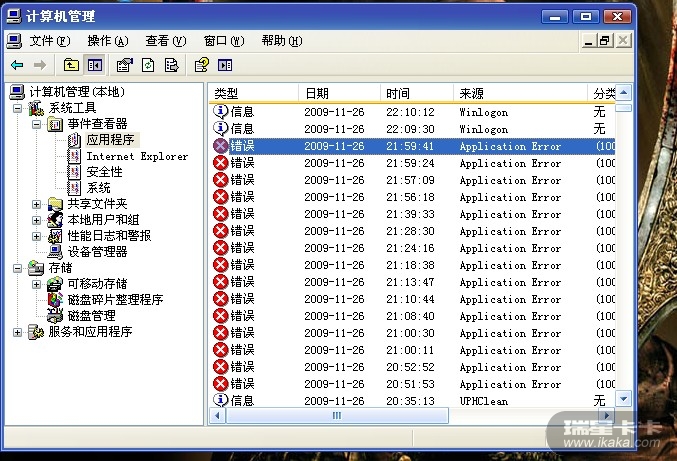Image resolution: width=677 pixels, height=461 pixels.
Task: Open the 操作(A) menu
Action: [x=108, y=41]
